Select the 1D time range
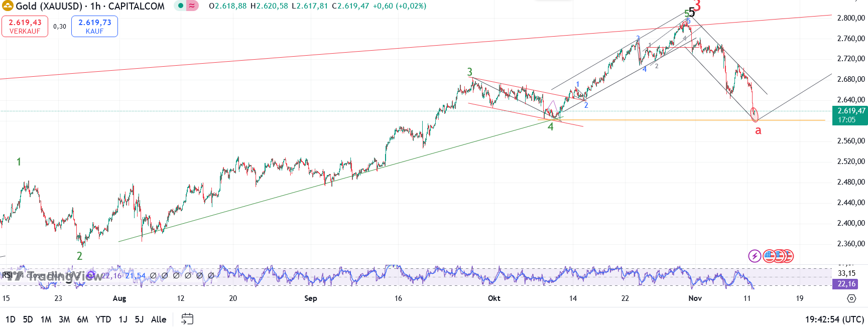Image resolution: width=868 pixels, height=329 pixels. [x=10, y=319]
